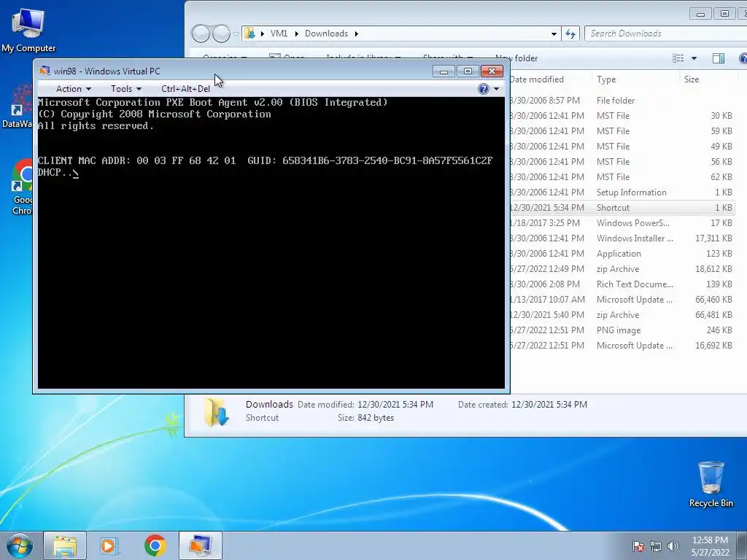
Task: Select the Windows Installer 17,311 KB row
Action: point(622,238)
